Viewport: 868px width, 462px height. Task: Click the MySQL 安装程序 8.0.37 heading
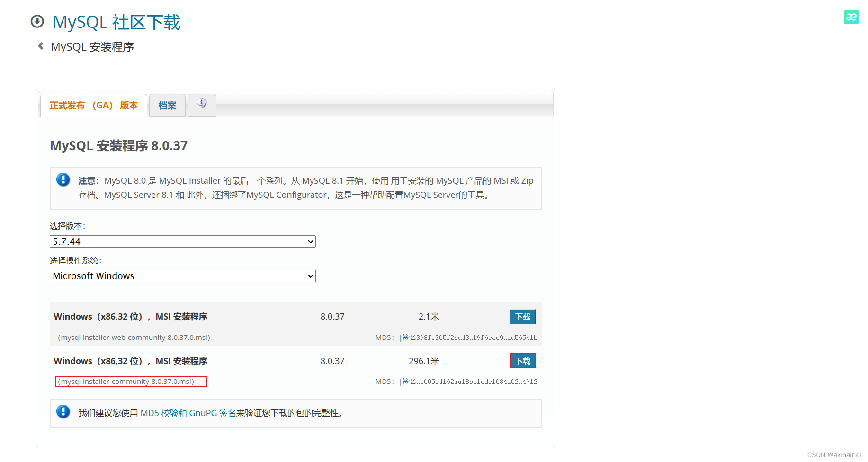pyautogui.click(x=119, y=146)
